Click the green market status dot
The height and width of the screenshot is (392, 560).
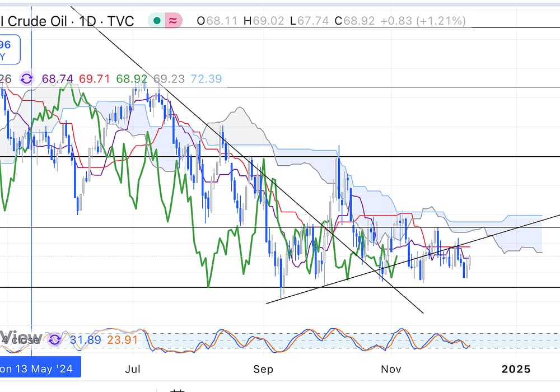tap(157, 21)
